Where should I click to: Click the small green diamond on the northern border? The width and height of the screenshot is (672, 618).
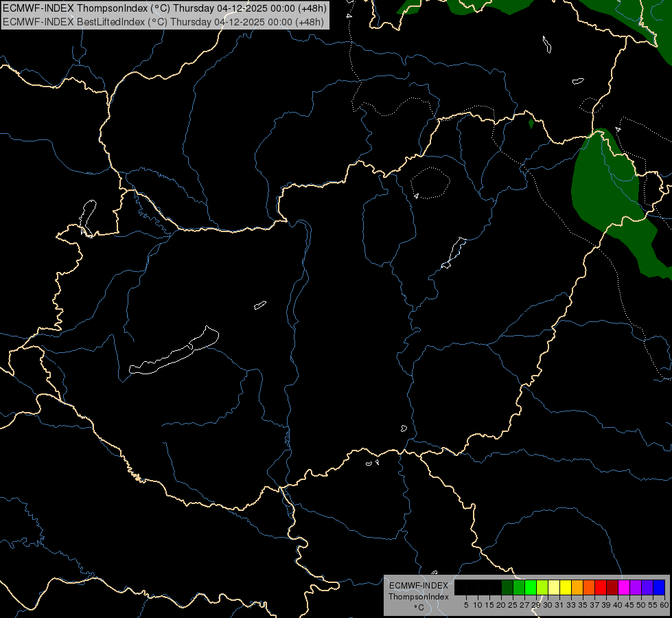tap(531, 124)
